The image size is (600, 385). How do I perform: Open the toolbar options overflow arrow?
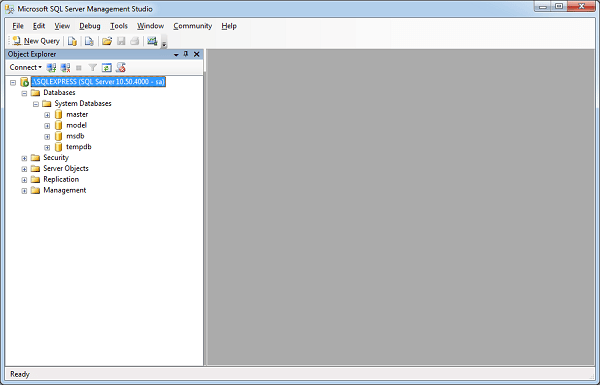point(164,43)
